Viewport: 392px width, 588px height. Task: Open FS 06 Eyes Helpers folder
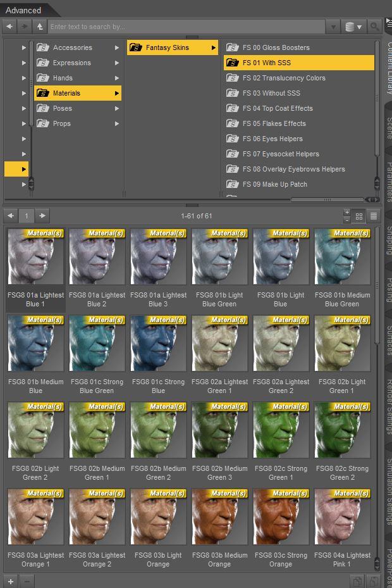pyautogui.click(x=298, y=139)
